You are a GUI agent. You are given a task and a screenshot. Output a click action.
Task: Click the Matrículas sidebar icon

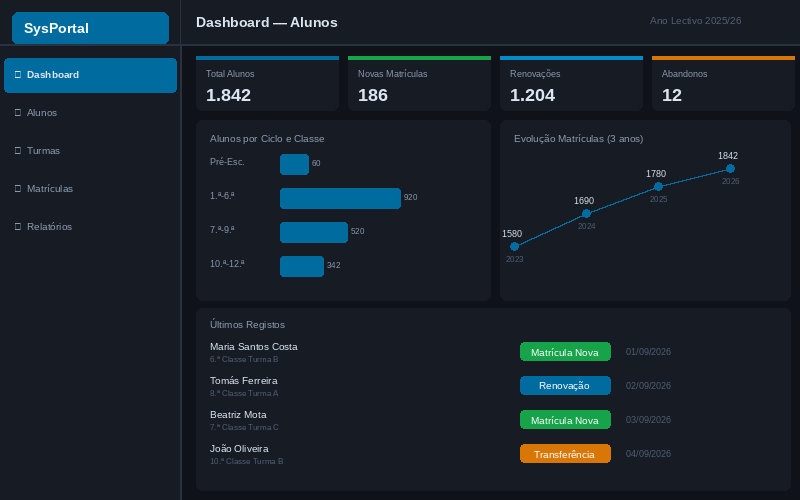pos(18,188)
